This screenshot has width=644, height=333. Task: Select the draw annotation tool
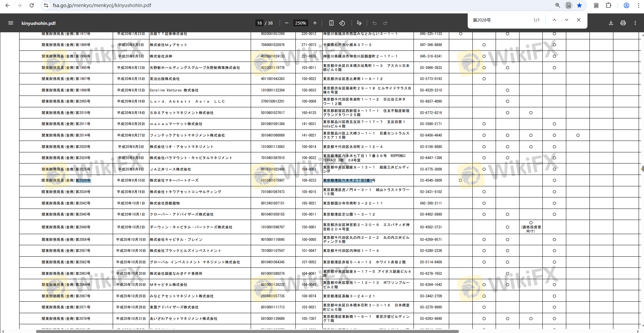point(359,23)
